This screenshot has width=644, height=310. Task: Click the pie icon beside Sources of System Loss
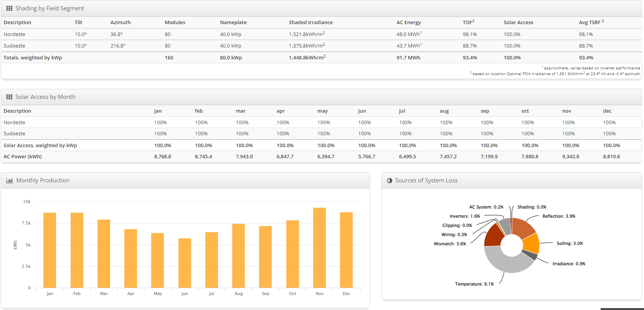(x=390, y=180)
